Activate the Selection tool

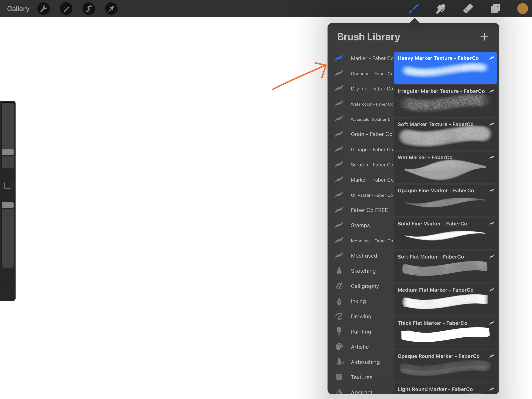click(x=89, y=9)
